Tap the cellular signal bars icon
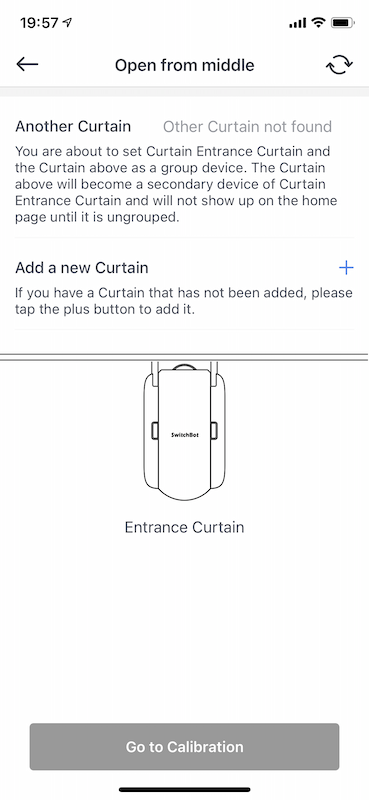Screen dimensions: 369x800 298,23
